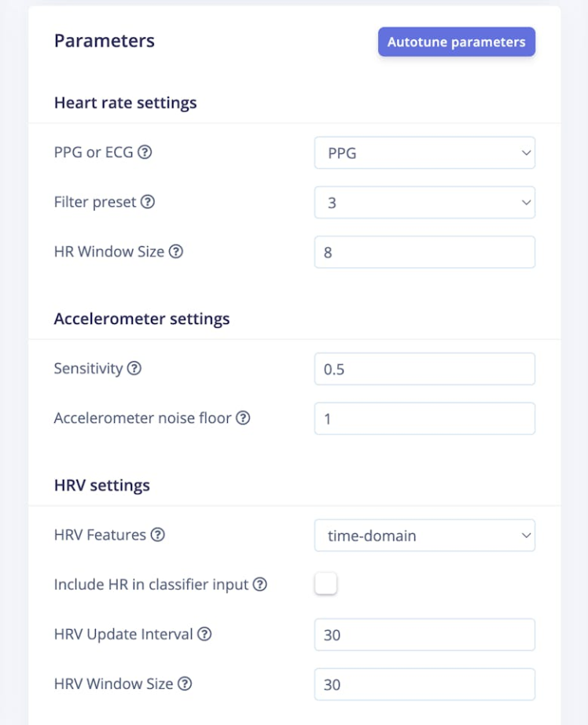This screenshot has width=588, height=725.
Task: Click the HRV Window Size help icon
Action: [x=185, y=684]
